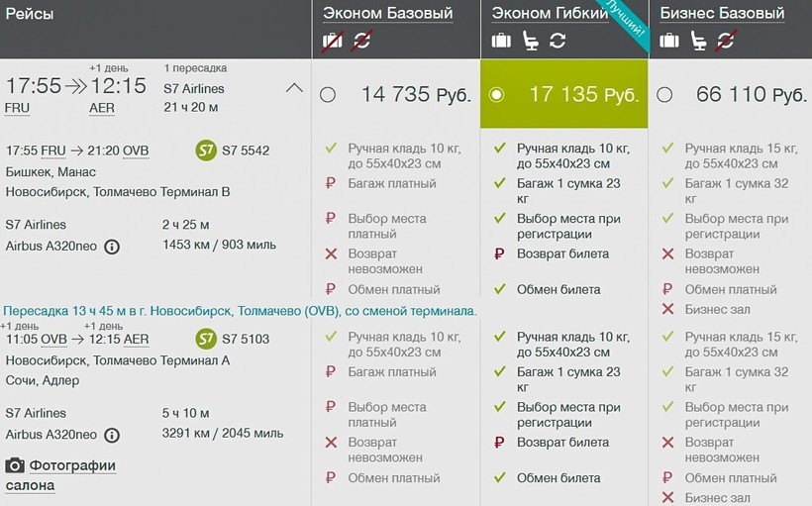This screenshot has width=812, height=506.
Task: Click the OVB airport code link at 21:20
Action: tap(136, 151)
